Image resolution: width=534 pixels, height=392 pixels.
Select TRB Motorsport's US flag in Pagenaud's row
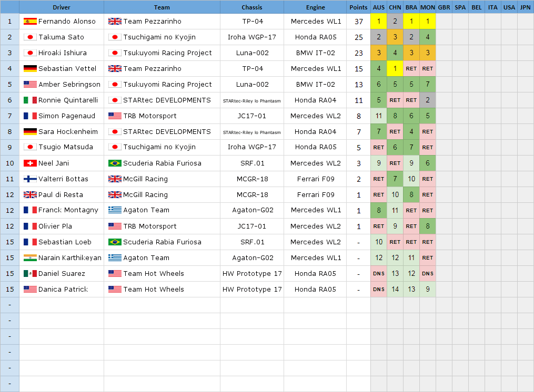(x=115, y=116)
